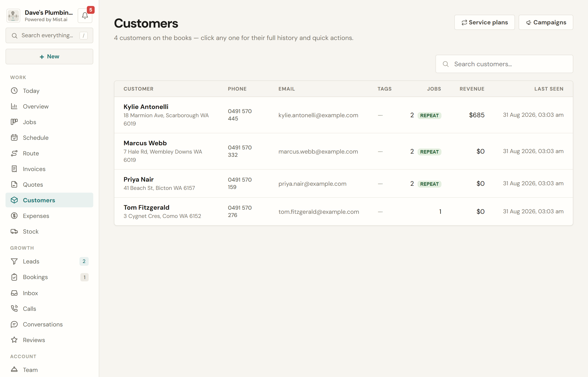The width and height of the screenshot is (588, 377).
Task: Click the JOBS column header
Action: 434,89
